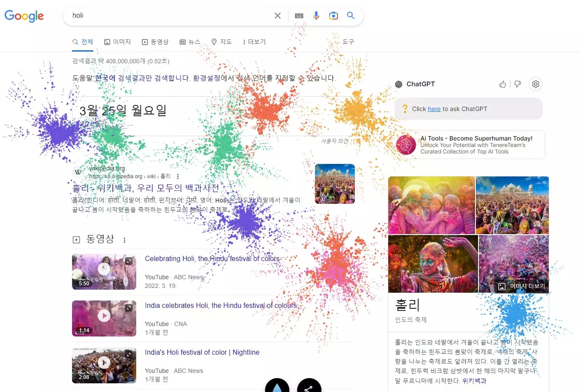The width and height of the screenshot is (580, 392).
Task: Expand the 더보기 search categories menu
Action: pos(255,42)
